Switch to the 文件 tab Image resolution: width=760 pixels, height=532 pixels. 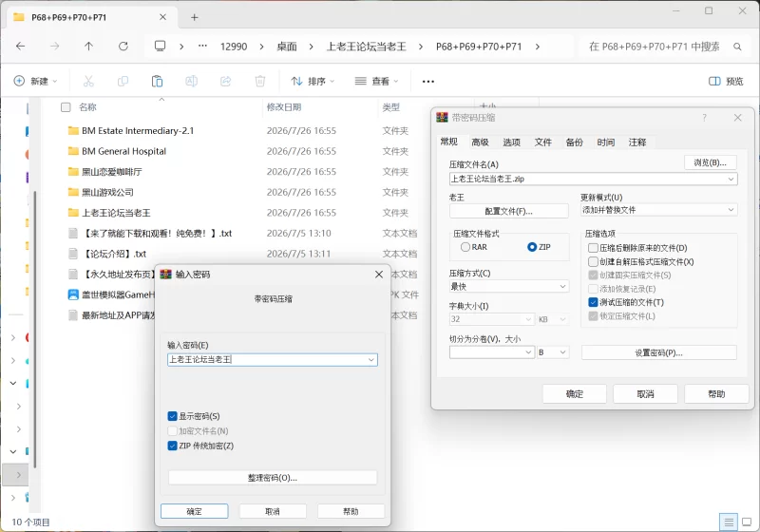tap(542, 142)
